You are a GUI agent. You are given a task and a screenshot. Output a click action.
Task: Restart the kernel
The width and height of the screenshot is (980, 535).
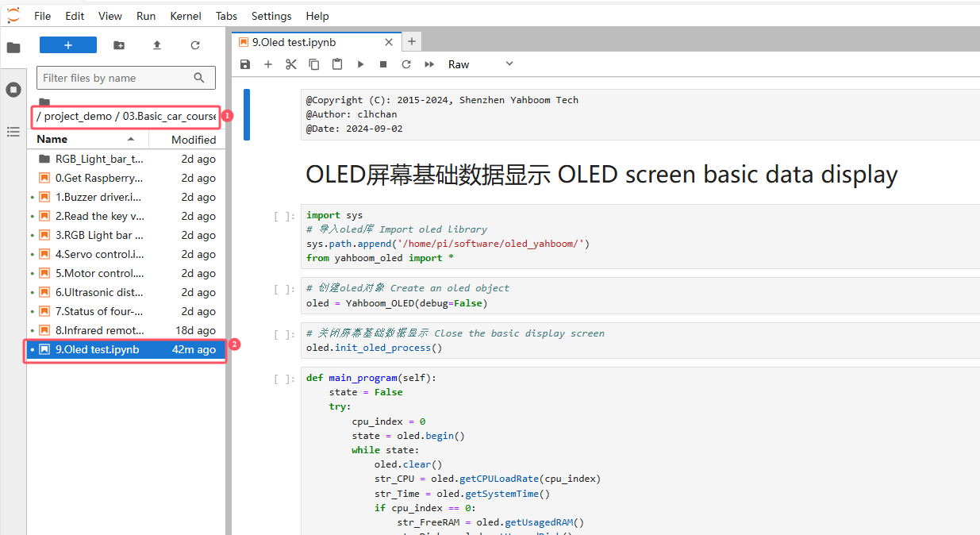point(406,64)
